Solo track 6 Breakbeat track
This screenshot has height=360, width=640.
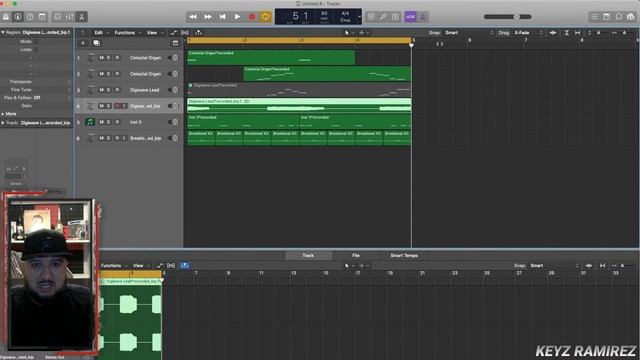109,138
